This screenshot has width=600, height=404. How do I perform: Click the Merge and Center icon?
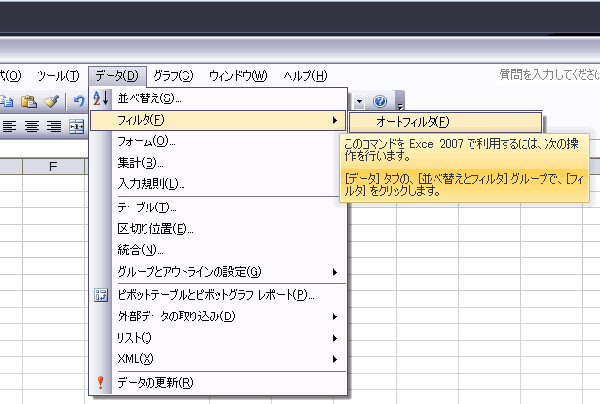pyautogui.click(x=76, y=126)
